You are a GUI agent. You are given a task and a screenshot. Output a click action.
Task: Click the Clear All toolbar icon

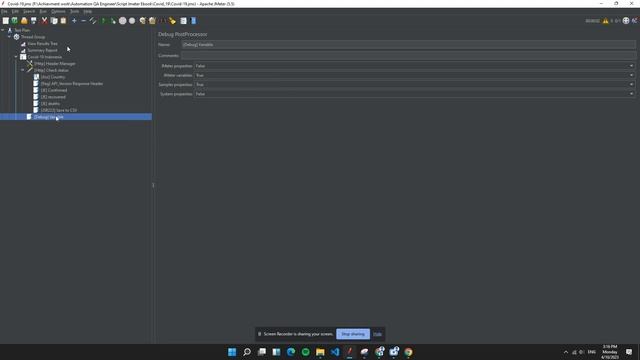click(x=152, y=21)
